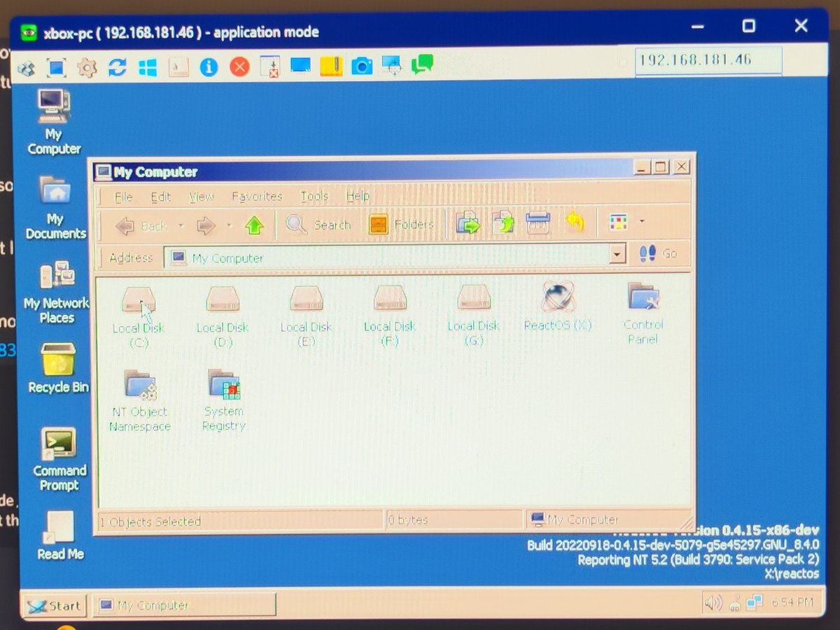Click in the Address bar showing My Computer
The width and height of the screenshot is (840, 630).
point(388,257)
